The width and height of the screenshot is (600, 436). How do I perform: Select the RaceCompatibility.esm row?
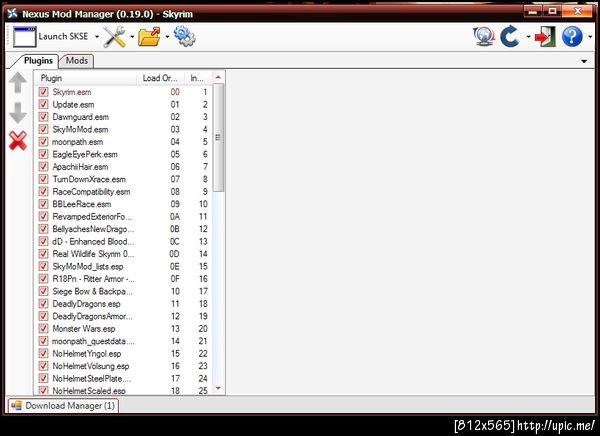pos(123,191)
